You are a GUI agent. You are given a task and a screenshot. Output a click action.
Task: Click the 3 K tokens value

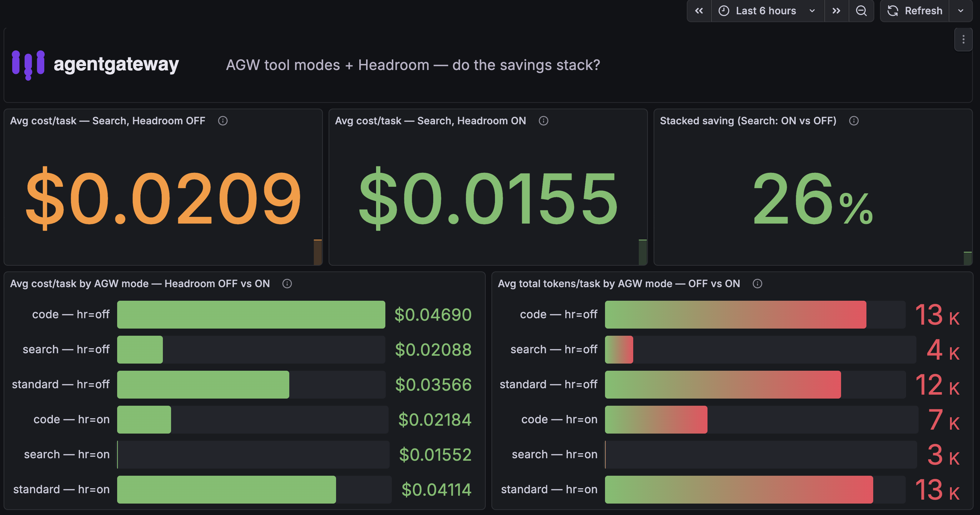pyautogui.click(x=943, y=455)
